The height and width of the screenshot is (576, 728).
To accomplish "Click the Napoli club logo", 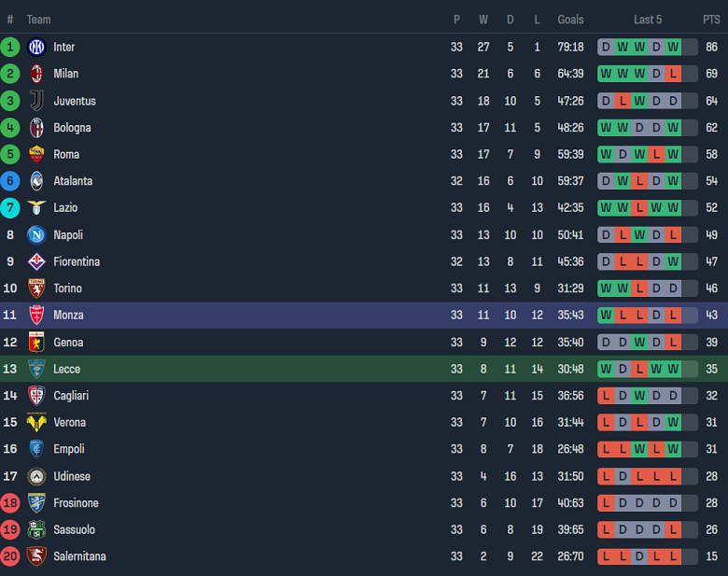I will 36,234.
